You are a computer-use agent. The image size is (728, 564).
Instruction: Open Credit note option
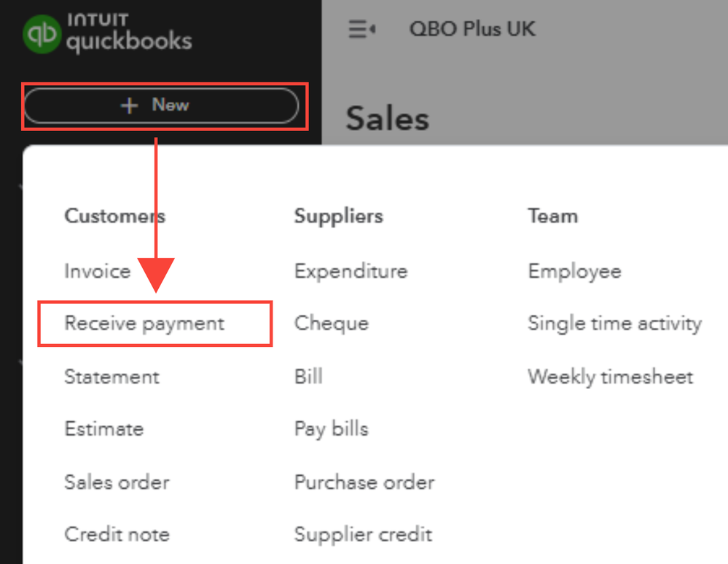[117, 534]
